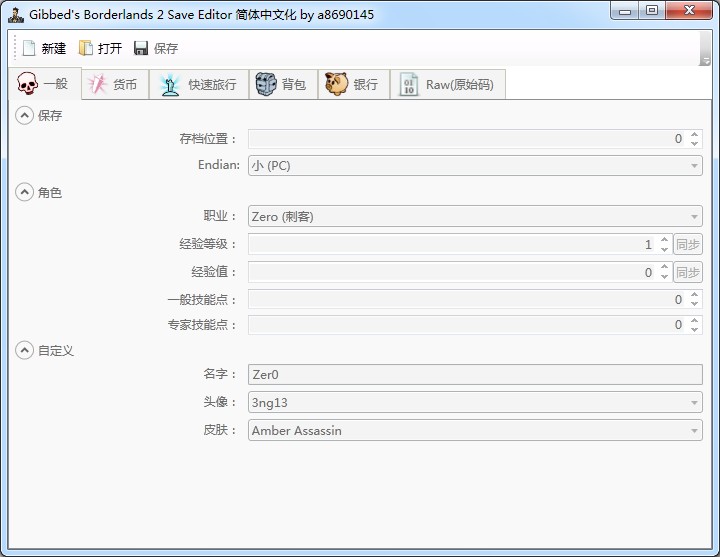This screenshot has width=720, height=557.
Task: Click the 新建 toolbar label
Action: coord(54,48)
